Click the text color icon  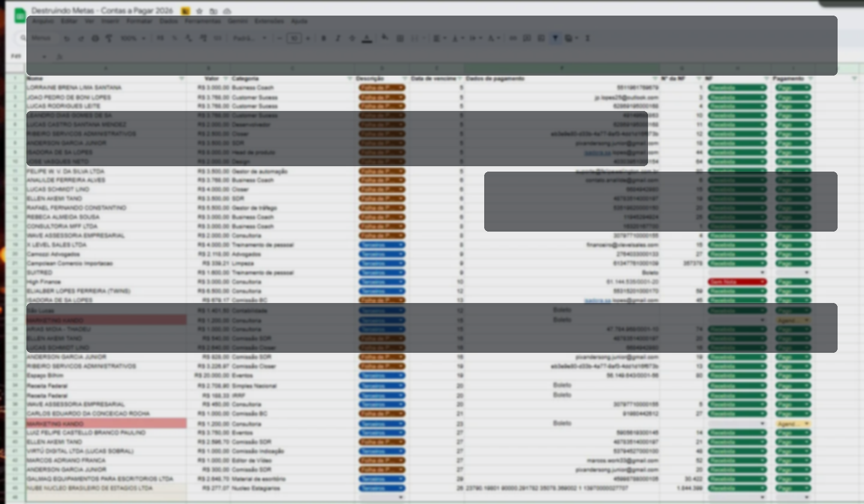pos(367,38)
